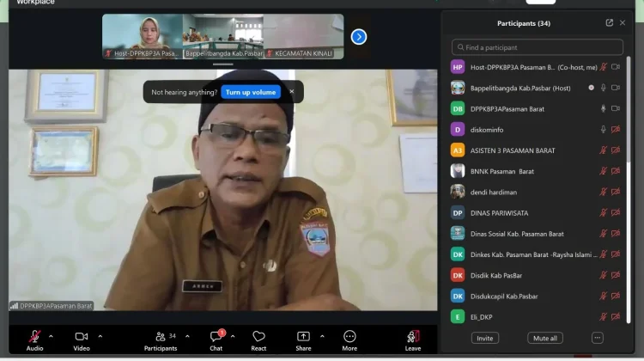The width and height of the screenshot is (644, 361).
Task: Expand the video options caret
Action: 100,336
